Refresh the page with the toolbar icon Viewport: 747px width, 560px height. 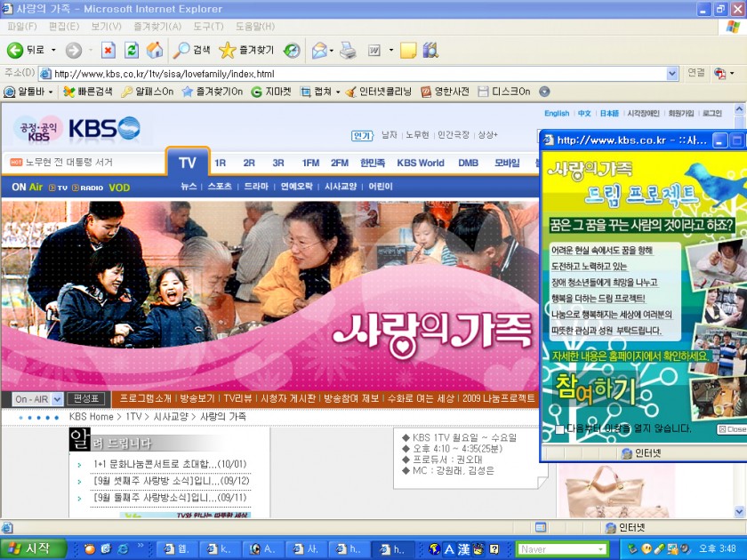[132, 50]
